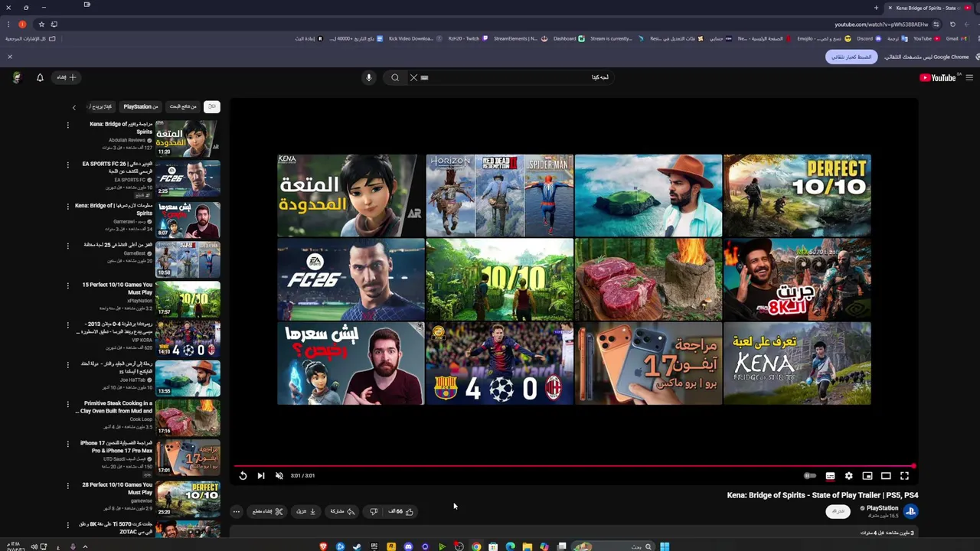Subscribe to the PlayStation channel
980x551 pixels.
coord(838,511)
